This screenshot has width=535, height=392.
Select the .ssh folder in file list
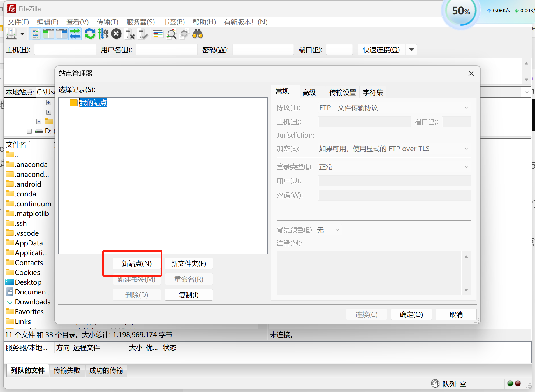point(21,223)
